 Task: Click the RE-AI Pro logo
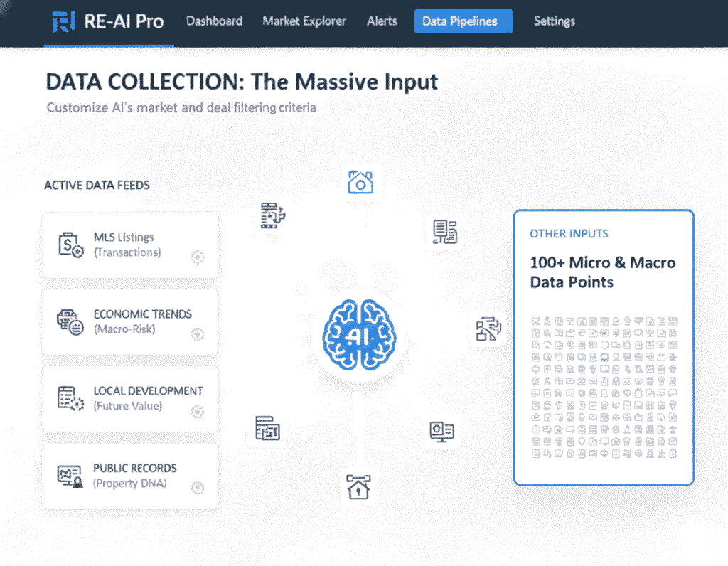108,21
